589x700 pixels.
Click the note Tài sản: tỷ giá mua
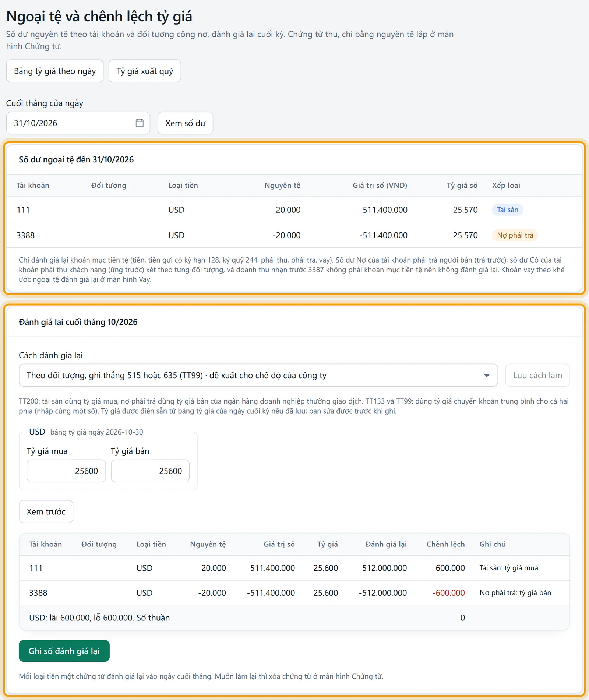[508, 568]
